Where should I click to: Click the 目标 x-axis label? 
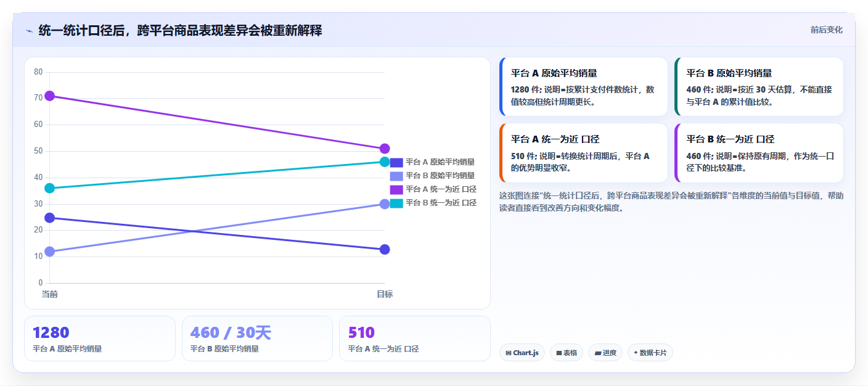(385, 294)
